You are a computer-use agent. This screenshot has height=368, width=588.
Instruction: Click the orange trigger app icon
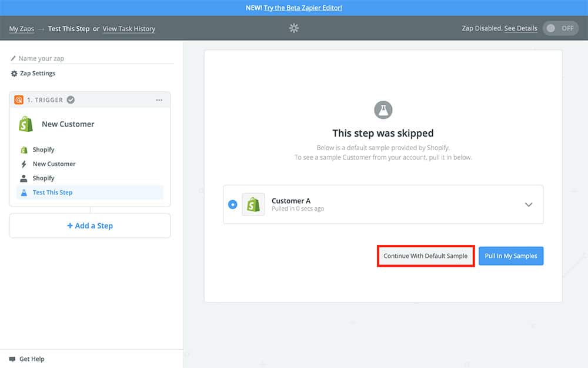(19, 100)
